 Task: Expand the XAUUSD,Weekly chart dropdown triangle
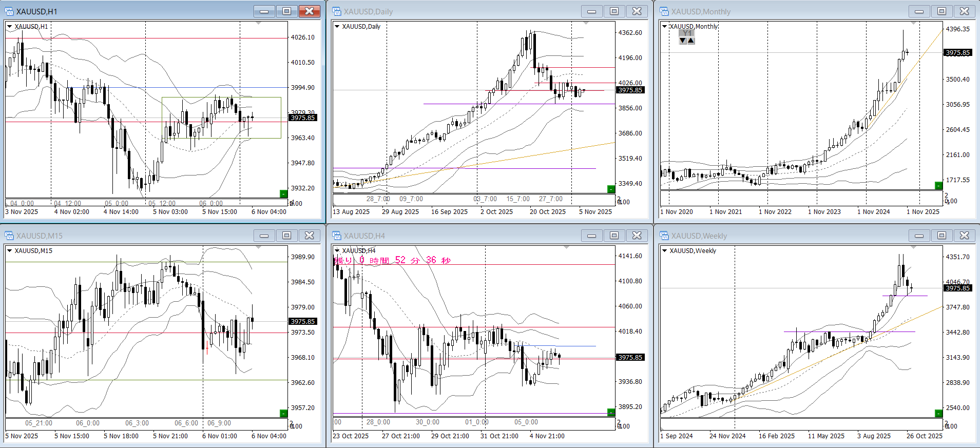point(664,251)
